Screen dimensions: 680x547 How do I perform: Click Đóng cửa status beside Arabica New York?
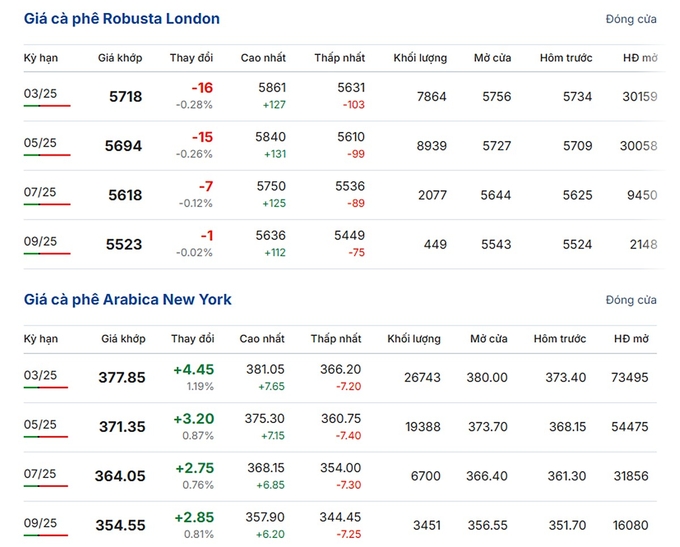(x=631, y=300)
